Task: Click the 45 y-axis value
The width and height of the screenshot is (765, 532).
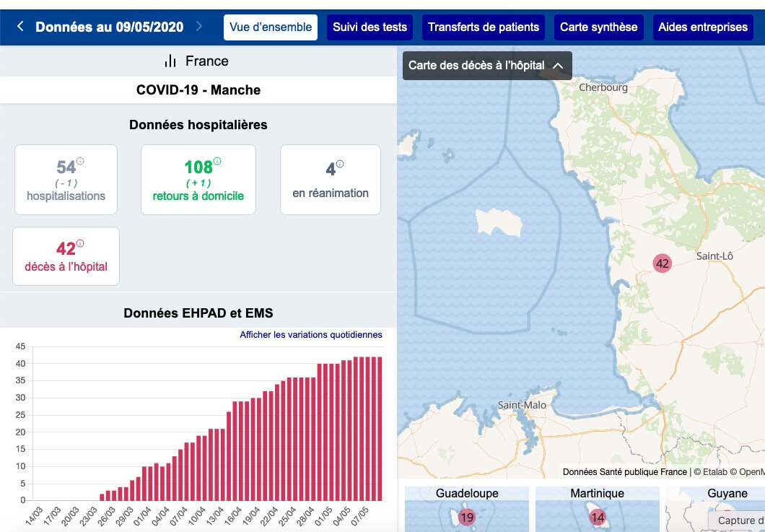Action: [20, 346]
